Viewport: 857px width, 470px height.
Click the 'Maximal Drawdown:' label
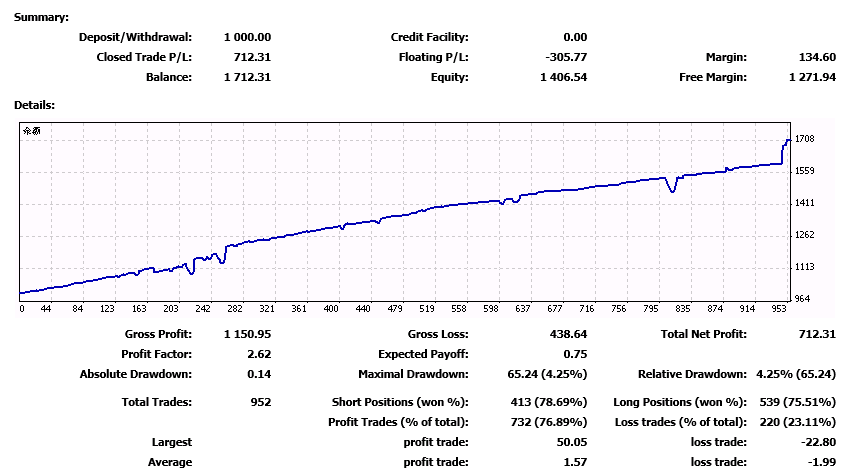(413, 374)
